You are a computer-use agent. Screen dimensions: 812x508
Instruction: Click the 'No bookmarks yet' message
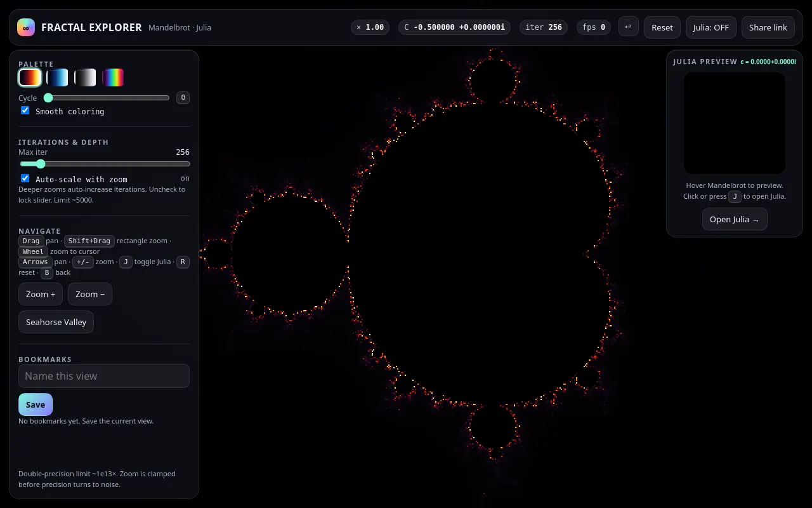pyautogui.click(x=86, y=421)
